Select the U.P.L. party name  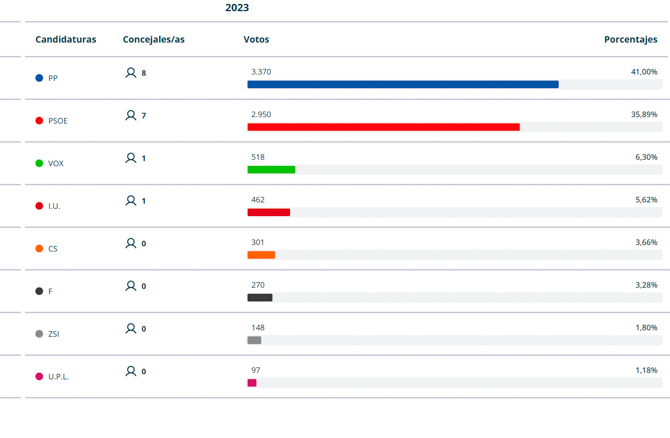59,377
